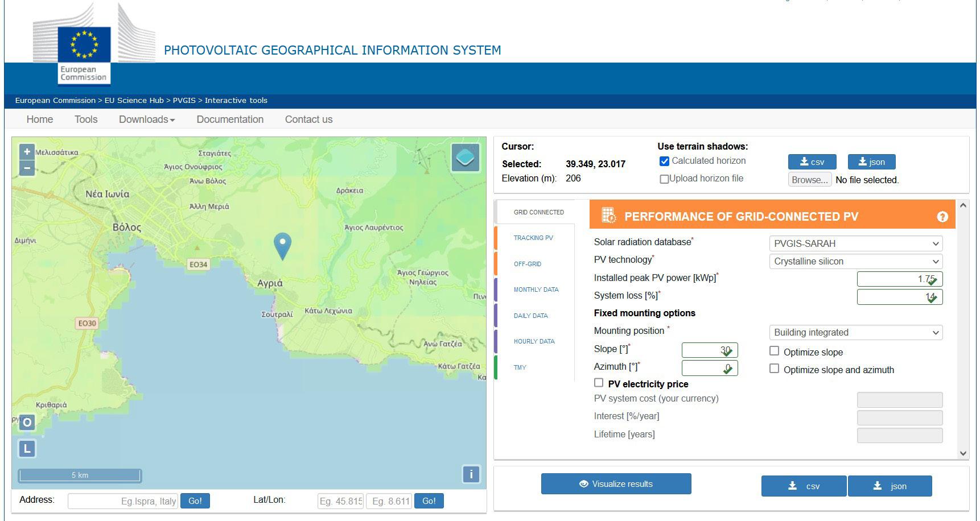
Task: Click the map info 'i' icon
Action: (x=471, y=474)
